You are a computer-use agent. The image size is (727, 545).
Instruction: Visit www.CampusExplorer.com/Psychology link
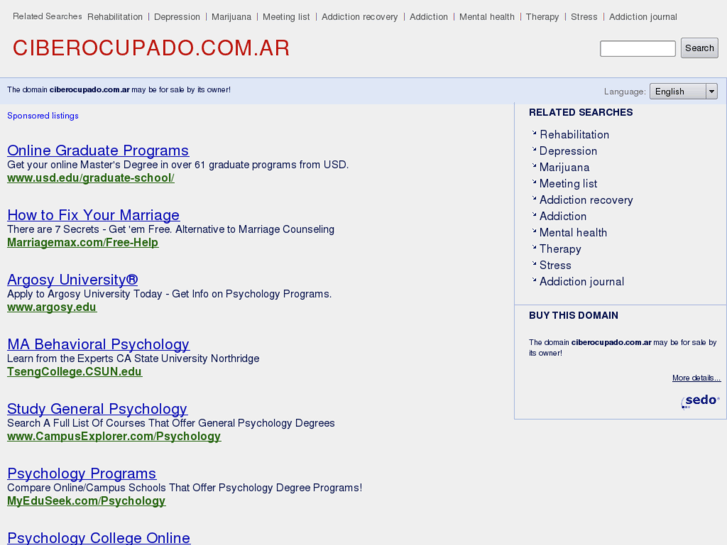point(114,436)
